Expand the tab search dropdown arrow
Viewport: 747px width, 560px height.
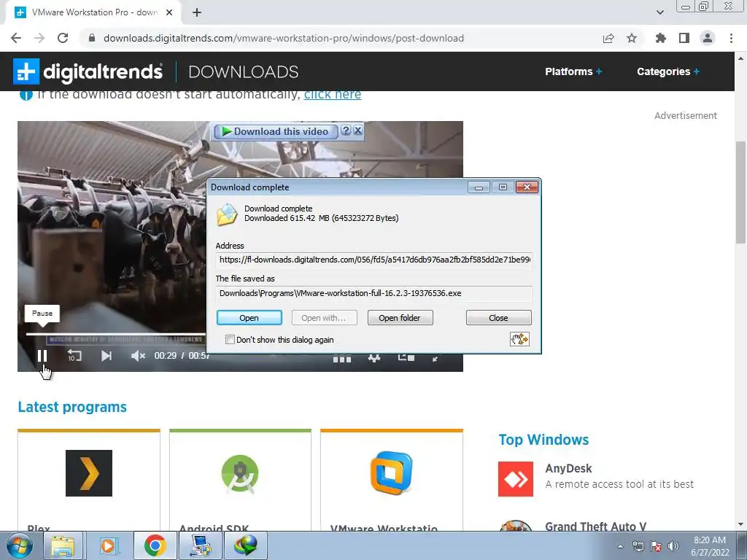(x=659, y=12)
